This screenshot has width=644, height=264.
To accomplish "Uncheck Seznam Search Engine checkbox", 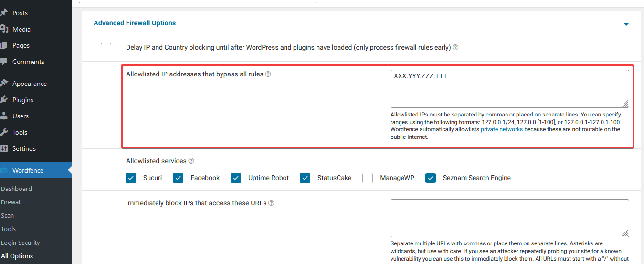I will 431,178.
